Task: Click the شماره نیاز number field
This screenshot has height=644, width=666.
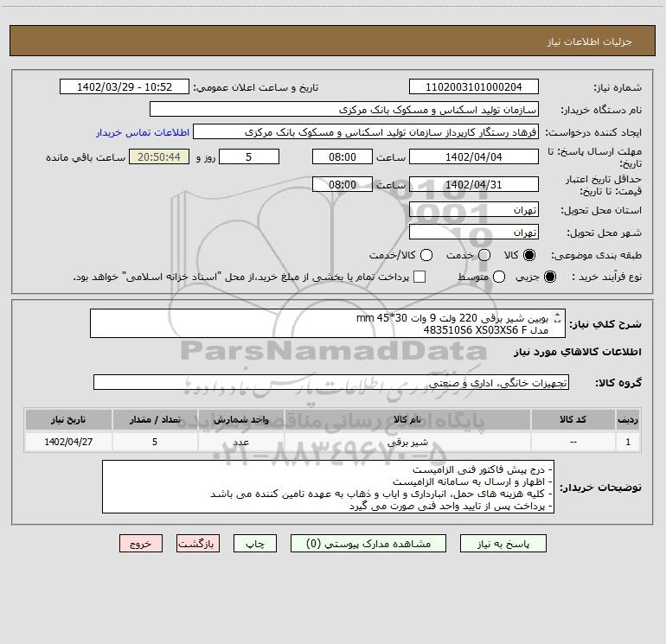Action: pyautogui.click(x=474, y=87)
